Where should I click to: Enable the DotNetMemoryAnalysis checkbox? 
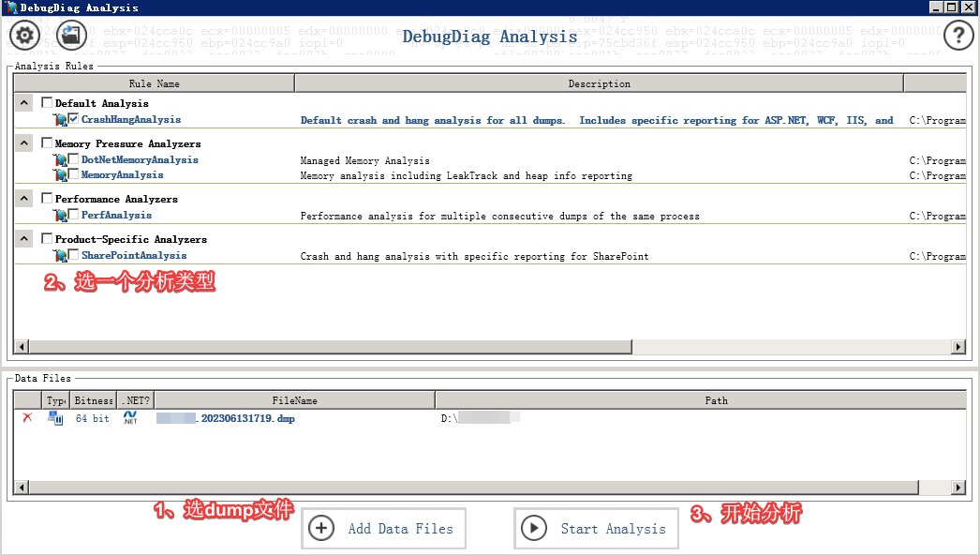(73, 158)
